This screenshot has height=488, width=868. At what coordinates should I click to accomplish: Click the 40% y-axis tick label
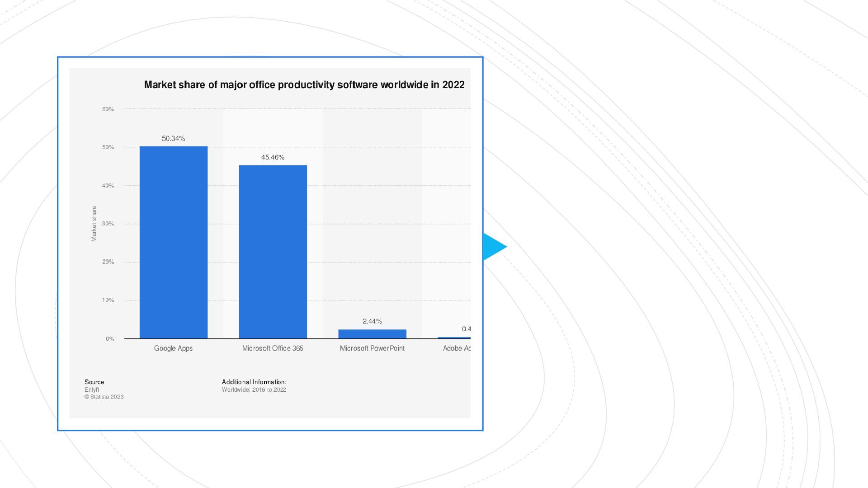point(108,186)
